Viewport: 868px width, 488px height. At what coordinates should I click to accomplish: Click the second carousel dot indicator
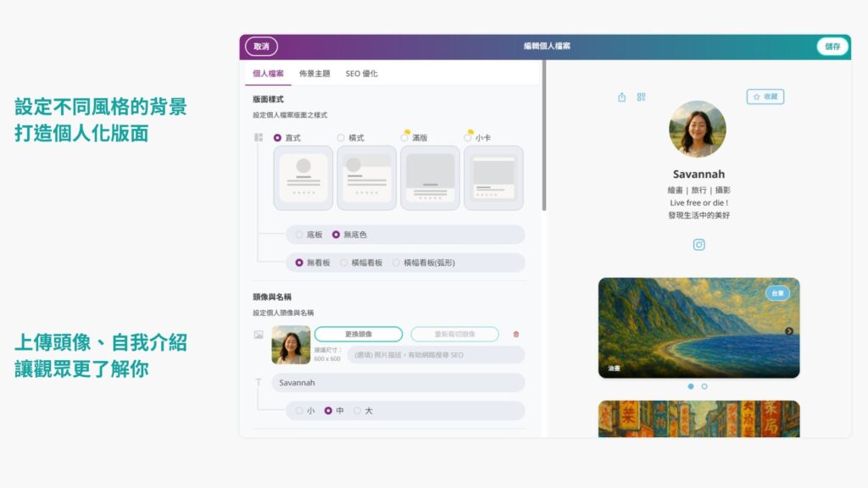coord(704,386)
